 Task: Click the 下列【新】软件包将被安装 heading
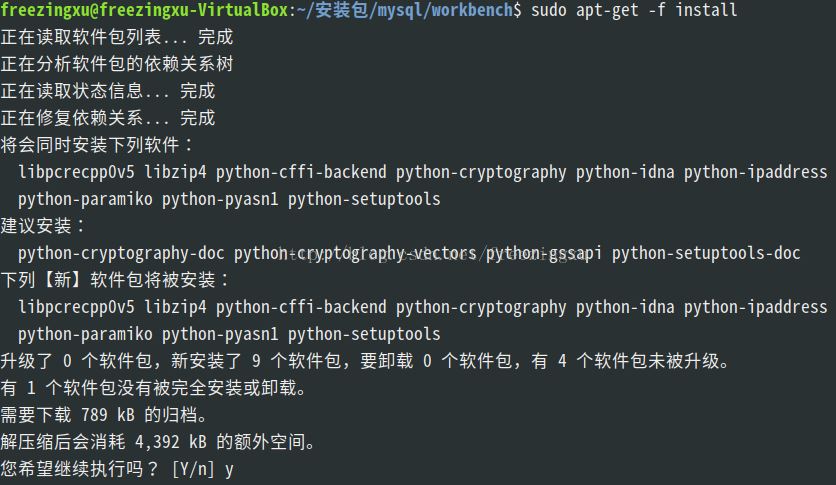[116, 280]
